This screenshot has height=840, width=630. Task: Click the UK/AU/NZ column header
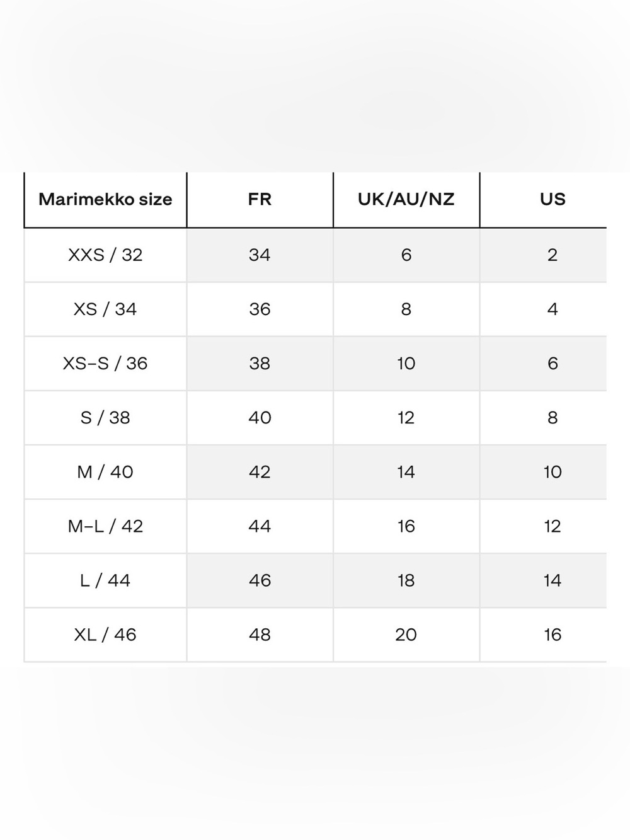[x=406, y=199]
